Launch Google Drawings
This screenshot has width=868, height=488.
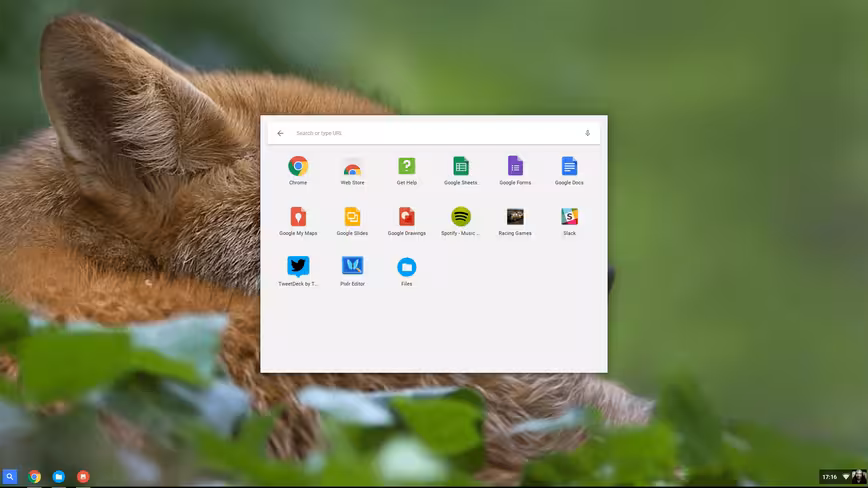(406, 217)
